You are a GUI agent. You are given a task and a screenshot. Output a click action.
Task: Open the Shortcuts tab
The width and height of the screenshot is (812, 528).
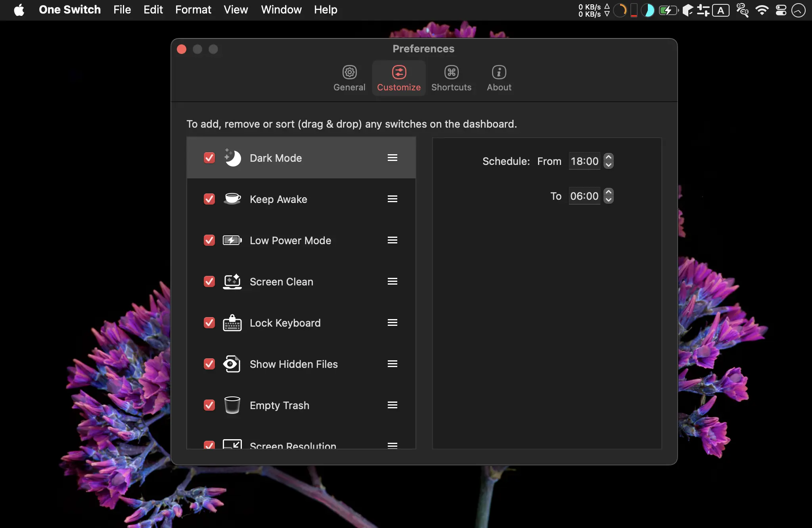pyautogui.click(x=451, y=78)
